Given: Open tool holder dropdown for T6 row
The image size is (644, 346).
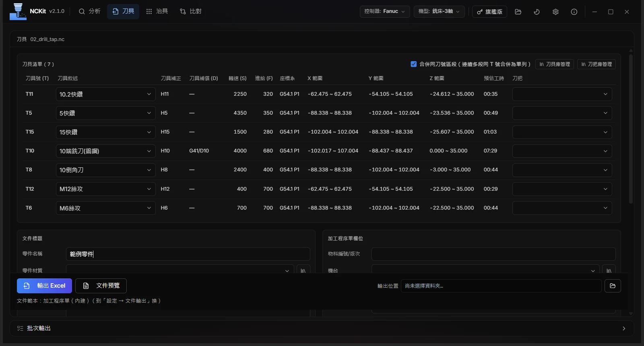Looking at the screenshot, I should tap(562, 208).
